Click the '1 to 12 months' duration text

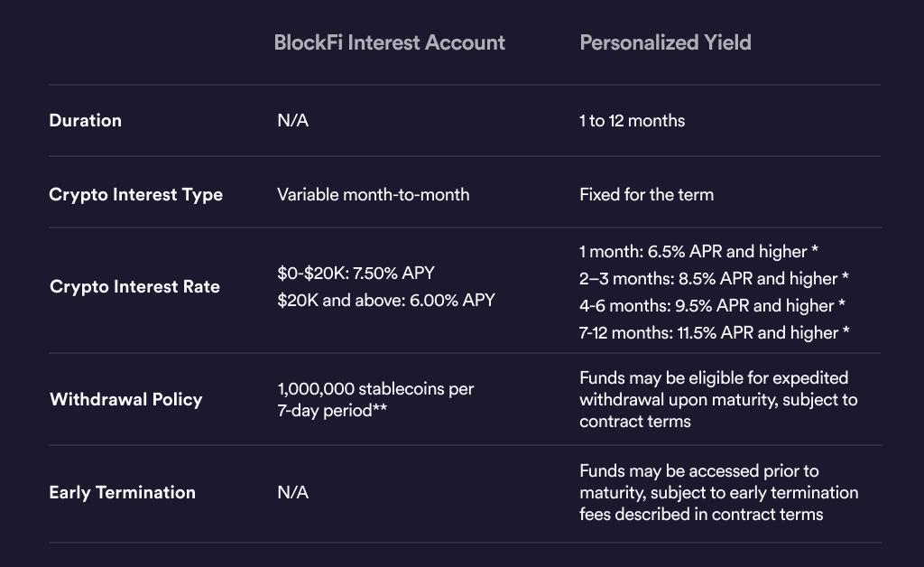click(632, 120)
